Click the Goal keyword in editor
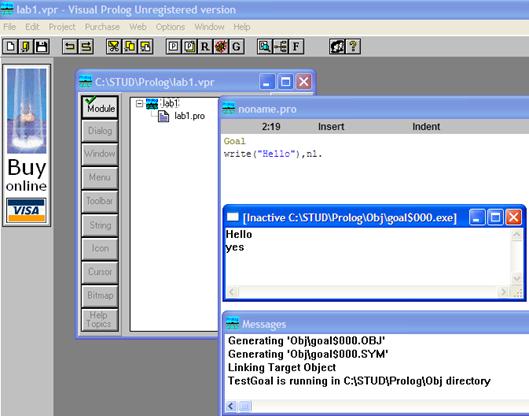This screenshot has width=529, height=416. click(x=234, y=141)
